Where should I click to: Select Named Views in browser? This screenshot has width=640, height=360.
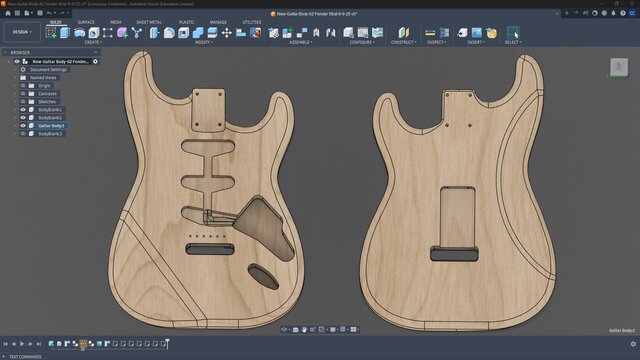[x=43, y=78]
